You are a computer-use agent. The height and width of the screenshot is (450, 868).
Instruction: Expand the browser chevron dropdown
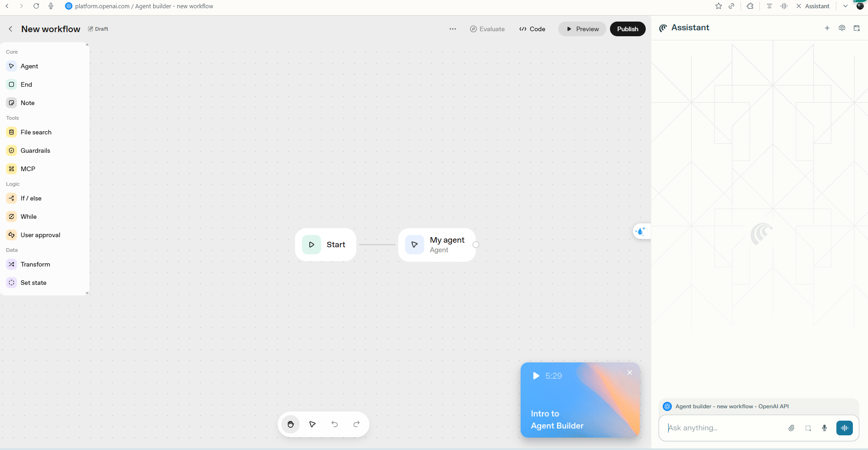point(846,6)
